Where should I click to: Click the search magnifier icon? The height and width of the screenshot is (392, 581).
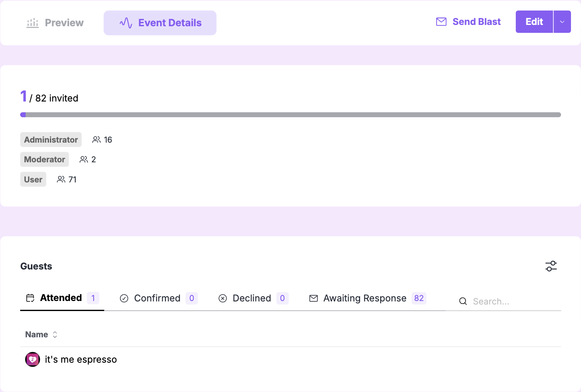point(463,301)
